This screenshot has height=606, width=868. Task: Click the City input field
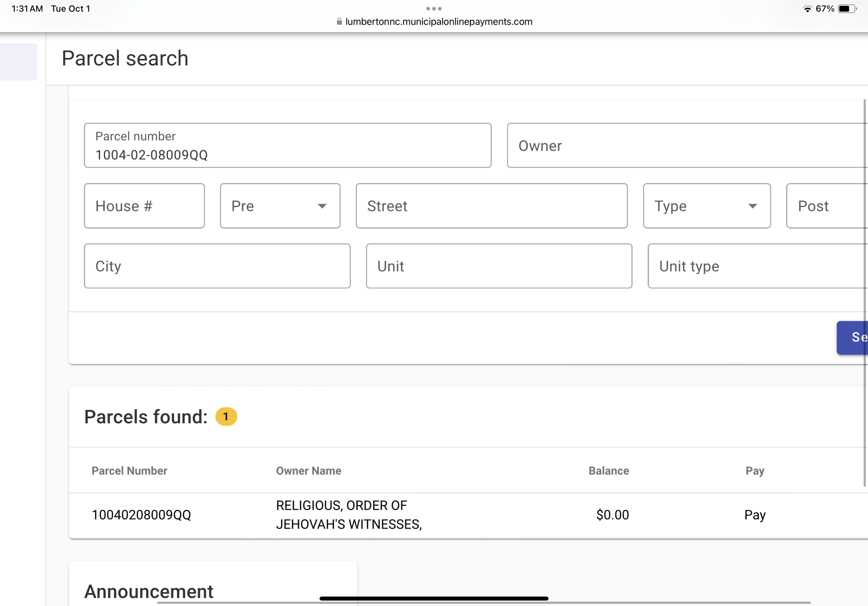pyautogui.click(x=217, y=266)
